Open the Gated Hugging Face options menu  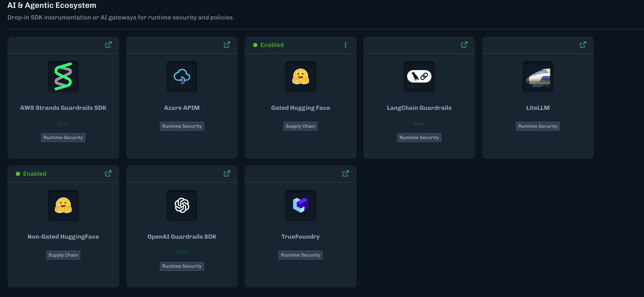point(346,45)
